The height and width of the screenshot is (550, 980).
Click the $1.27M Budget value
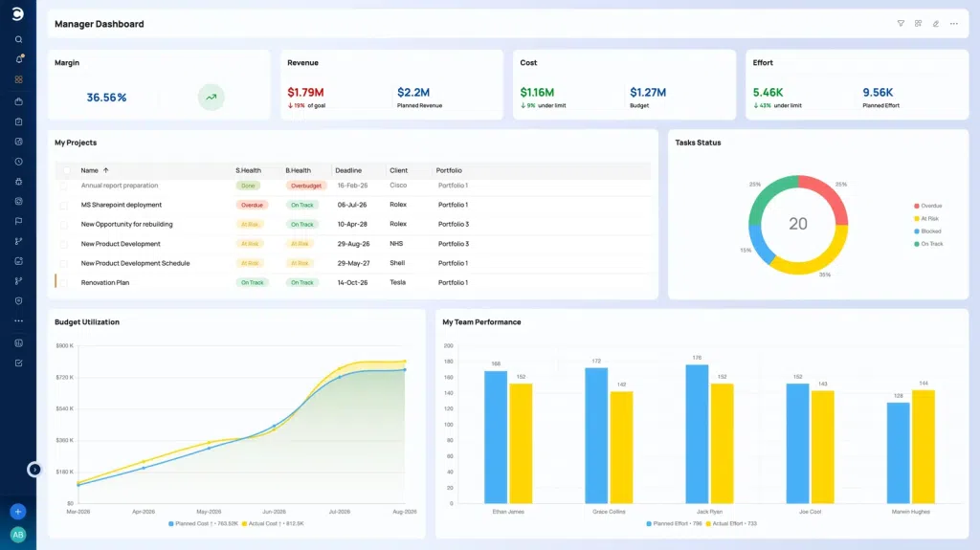click(x=648, y=93)
